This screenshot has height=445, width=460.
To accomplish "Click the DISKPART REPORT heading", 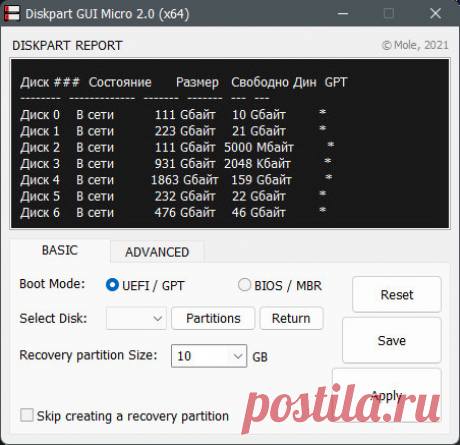I will click(67, 45).
